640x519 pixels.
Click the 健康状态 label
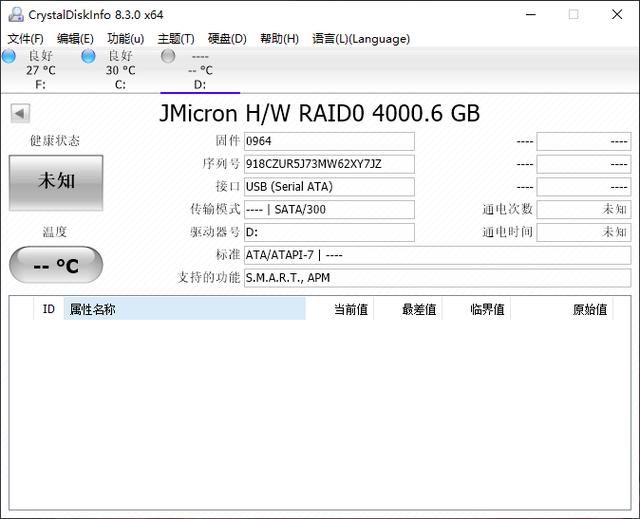coord(55,141)
